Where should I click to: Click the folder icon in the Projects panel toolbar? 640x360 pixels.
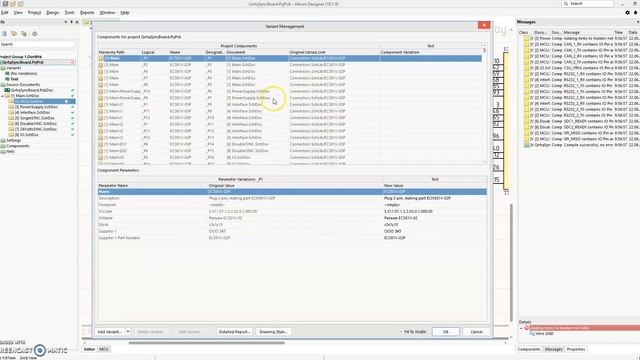pyautogui.click(x=14, y=34)
